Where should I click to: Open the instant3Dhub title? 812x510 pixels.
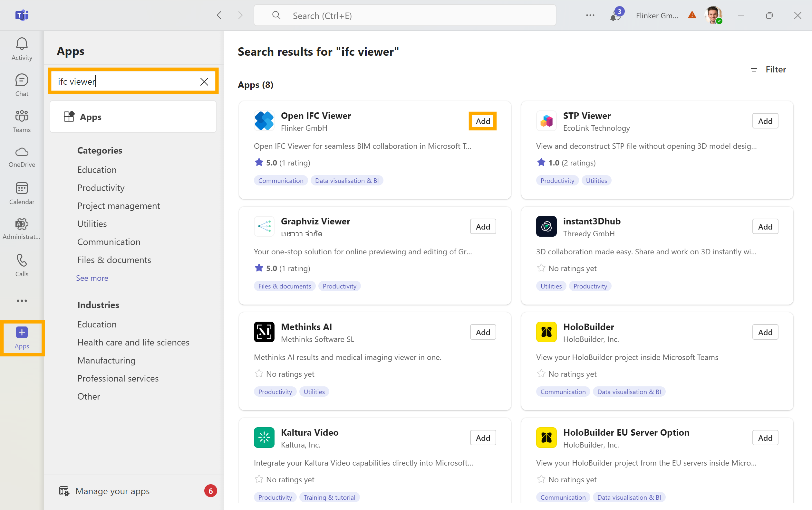click(x=592, y=221)
